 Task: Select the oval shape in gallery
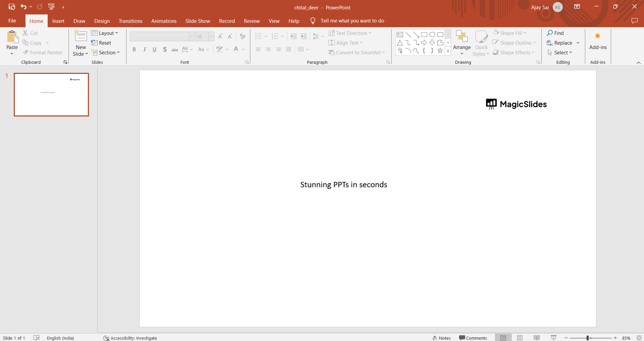432,35
